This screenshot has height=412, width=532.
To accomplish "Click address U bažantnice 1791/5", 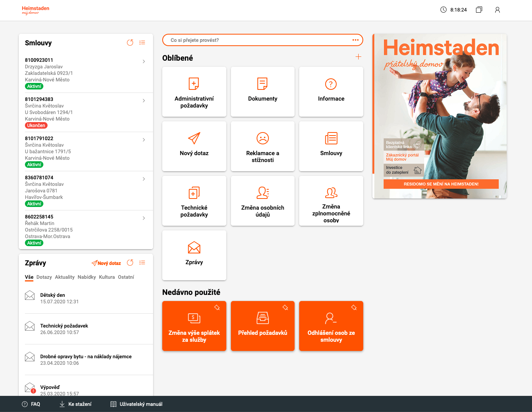I will [48, 151].
